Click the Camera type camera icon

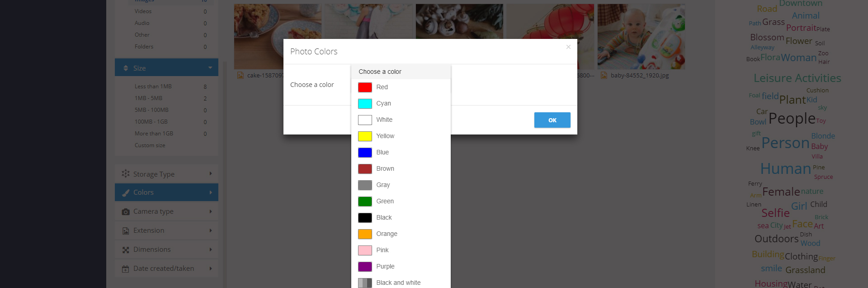pos(126,211)
